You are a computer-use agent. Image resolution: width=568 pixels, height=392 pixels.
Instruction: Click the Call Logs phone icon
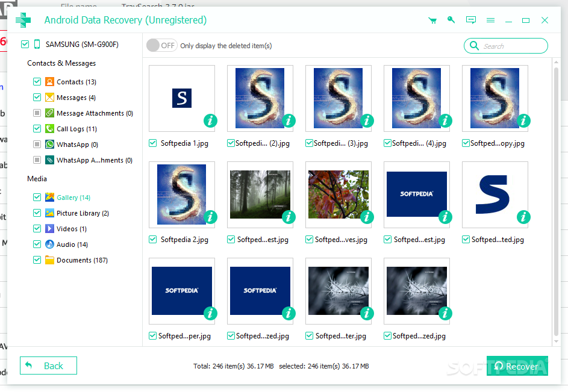(49, 128)
